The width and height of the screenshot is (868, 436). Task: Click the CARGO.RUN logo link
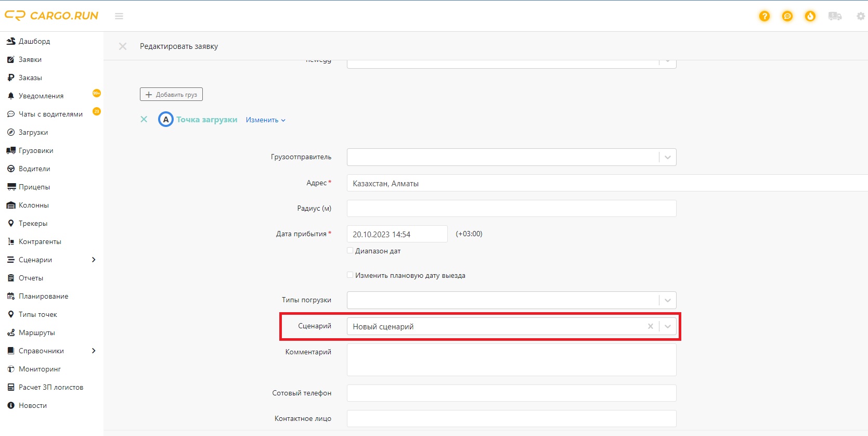point(51,16)
